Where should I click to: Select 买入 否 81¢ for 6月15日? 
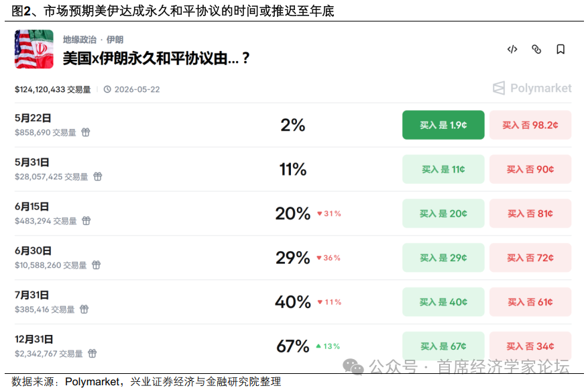[x=530, y=213]
